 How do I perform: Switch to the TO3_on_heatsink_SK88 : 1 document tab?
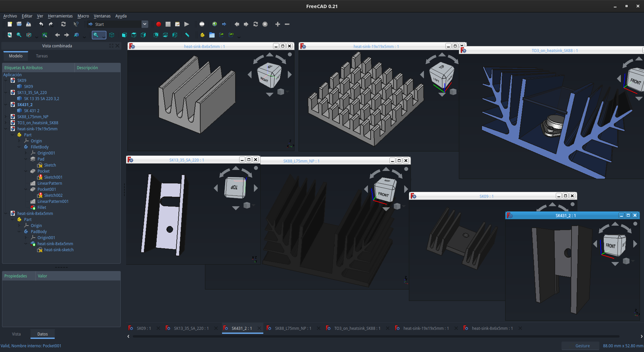point(357,328)
